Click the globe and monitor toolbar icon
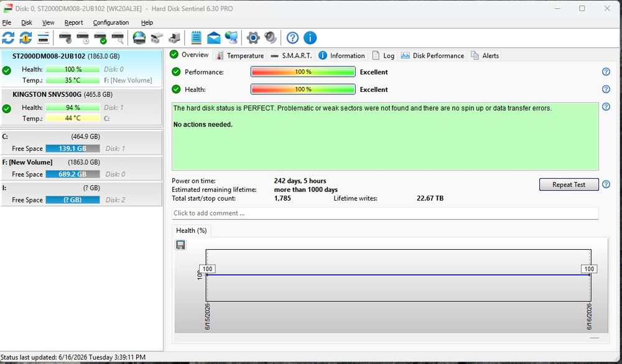This screenshot has height=364, width=622. (x=231, y=38)
